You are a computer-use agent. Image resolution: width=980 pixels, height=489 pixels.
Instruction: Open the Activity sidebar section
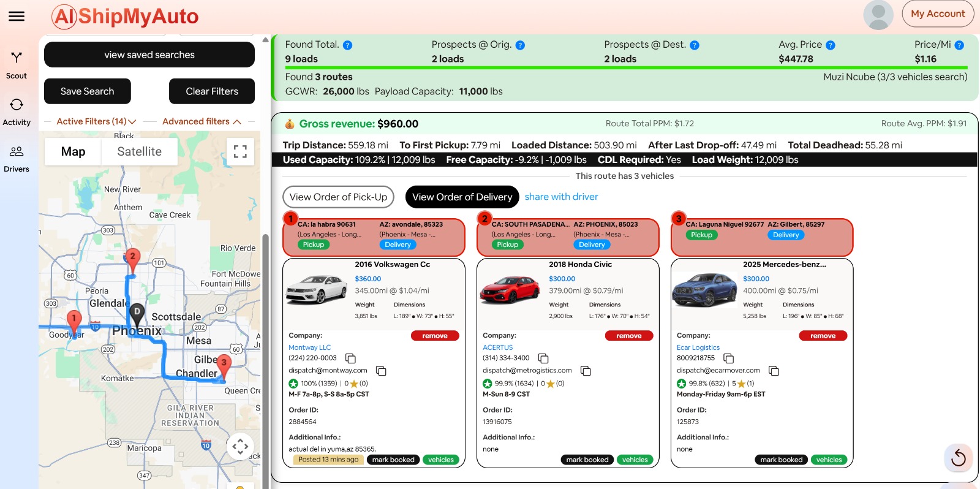17,112
